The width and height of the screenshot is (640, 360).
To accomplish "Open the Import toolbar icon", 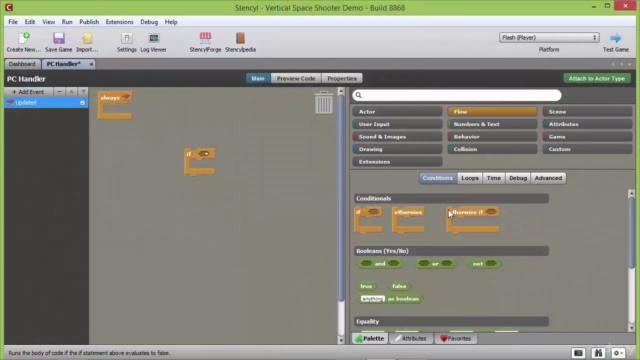I will (x=87, y=38).
